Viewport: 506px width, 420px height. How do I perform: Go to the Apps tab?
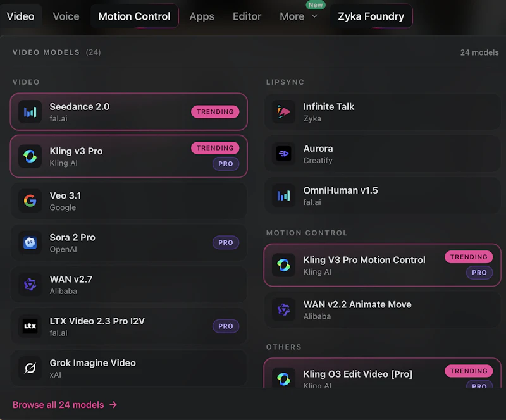202,16
